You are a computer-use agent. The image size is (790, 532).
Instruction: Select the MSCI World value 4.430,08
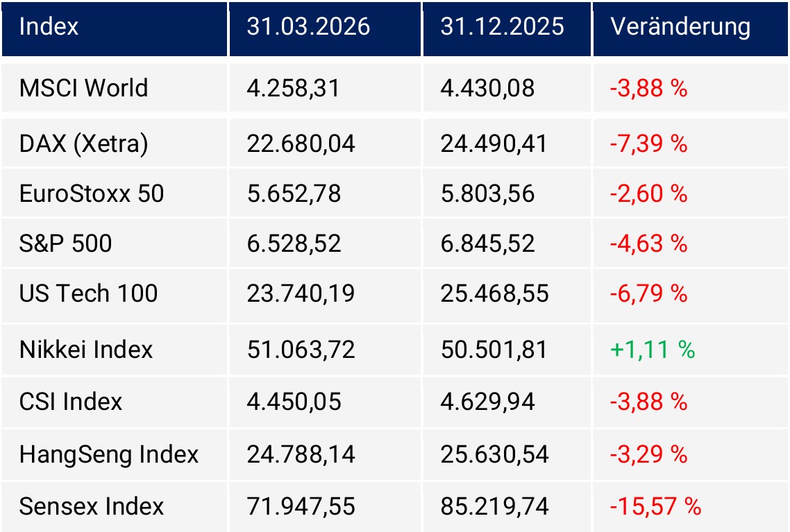pos(487,89)
